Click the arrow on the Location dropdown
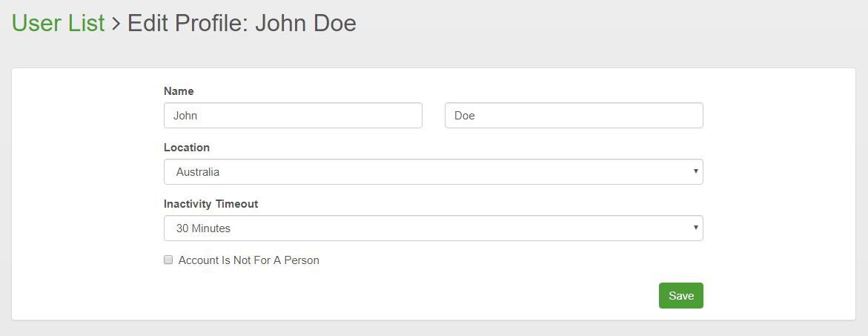The image size is (868, 336). tap(695, 171)
